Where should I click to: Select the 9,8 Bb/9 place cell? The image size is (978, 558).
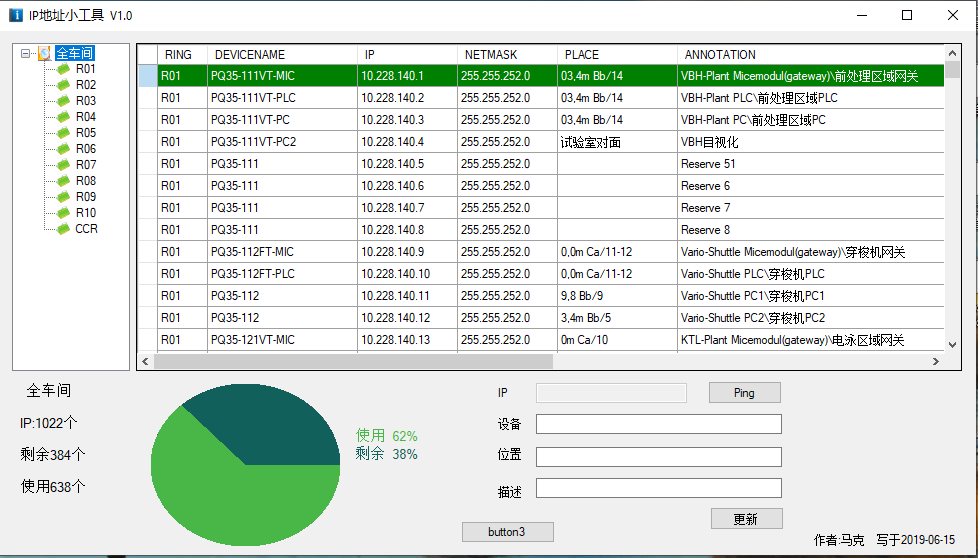click(x=617, y=296)
